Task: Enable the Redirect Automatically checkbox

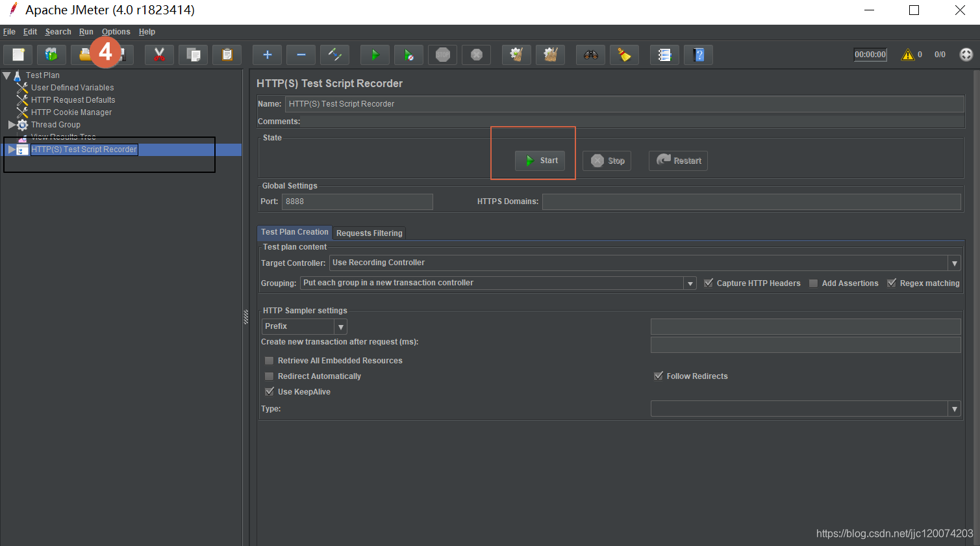Action: click(270, 376)
